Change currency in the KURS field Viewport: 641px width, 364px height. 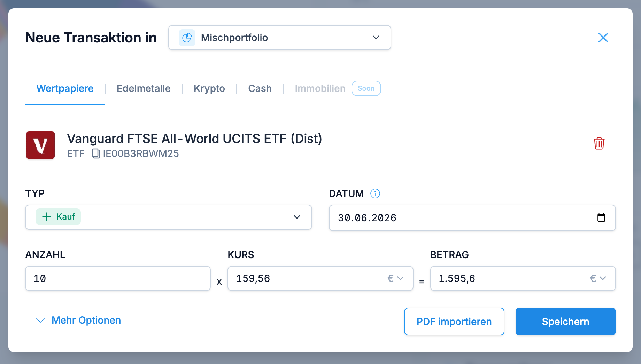(x=395, y=278)
